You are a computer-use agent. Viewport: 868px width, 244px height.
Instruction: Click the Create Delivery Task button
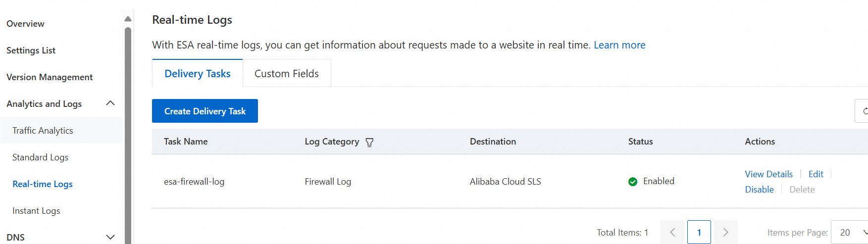pos(205,111)
